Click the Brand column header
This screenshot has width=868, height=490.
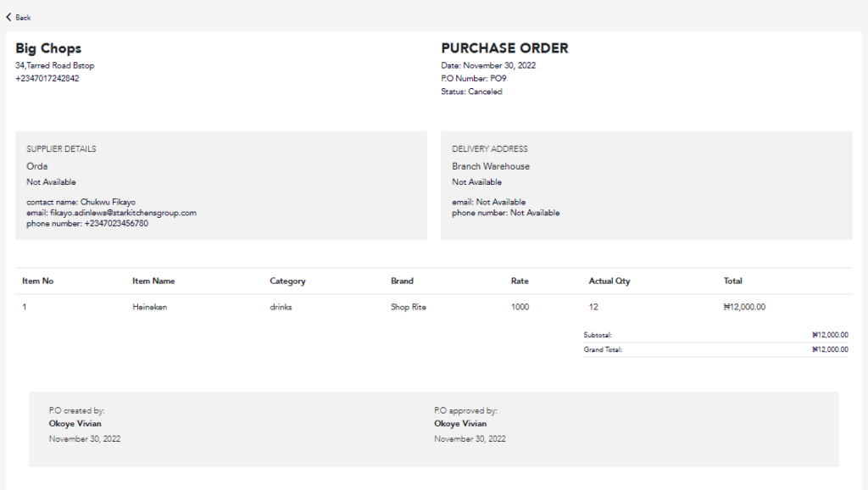pyautogui.click(x=402, y=281)
